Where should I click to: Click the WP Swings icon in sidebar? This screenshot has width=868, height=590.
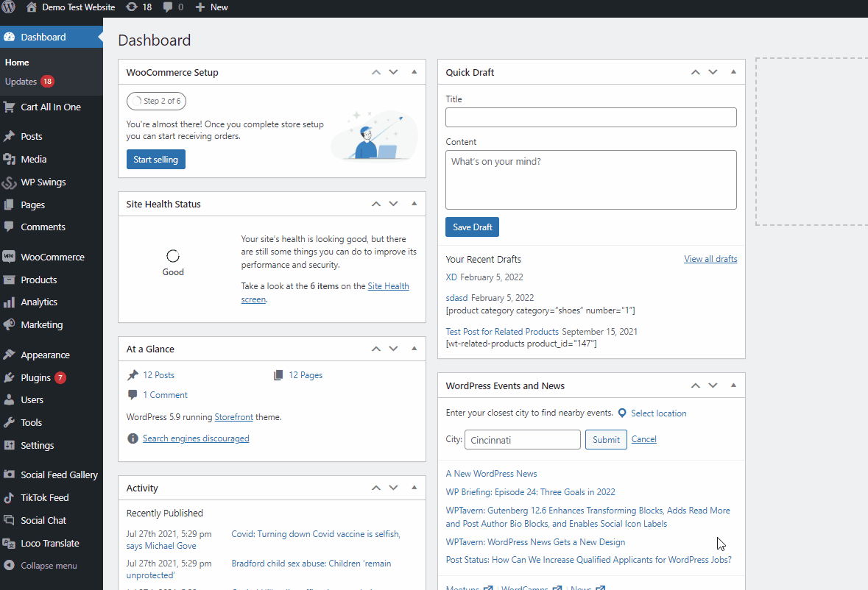click(x=9, y=182)
